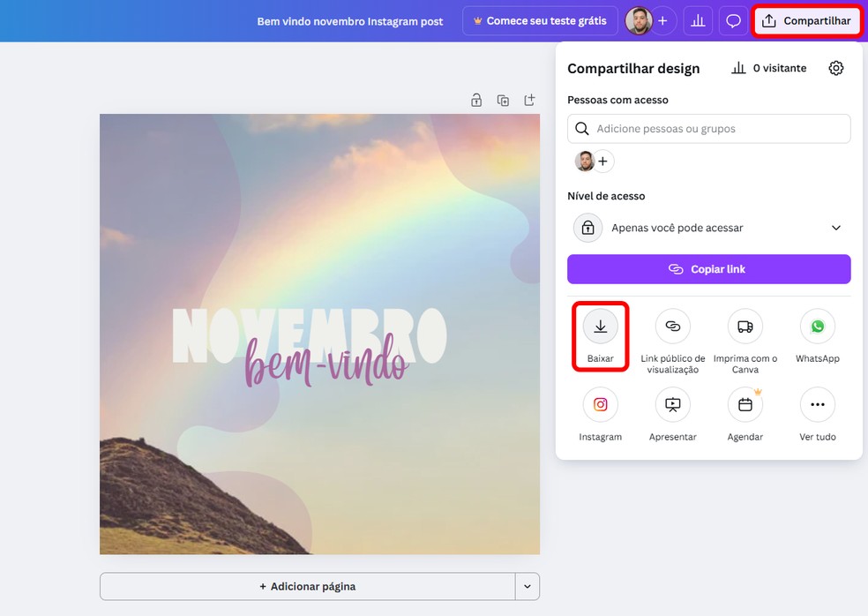
Task: Duplicate the current page
Action: (503, 100)
